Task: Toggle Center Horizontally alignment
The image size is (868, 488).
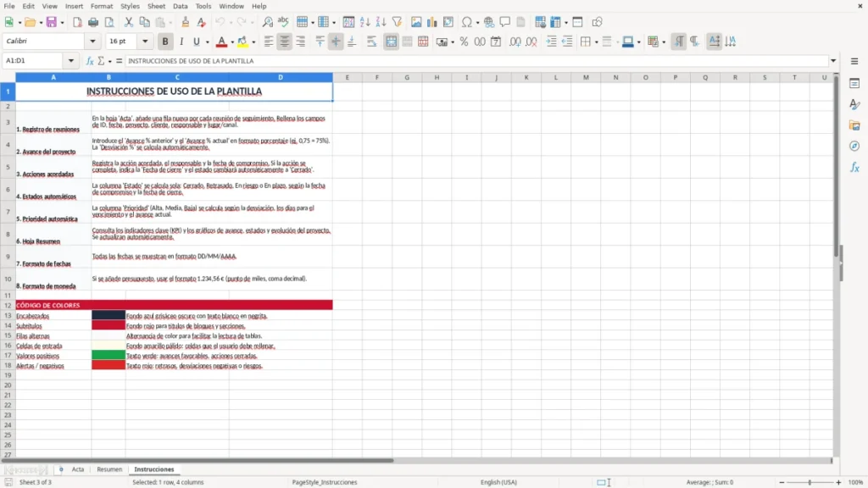Action: [x=285, y=42]
